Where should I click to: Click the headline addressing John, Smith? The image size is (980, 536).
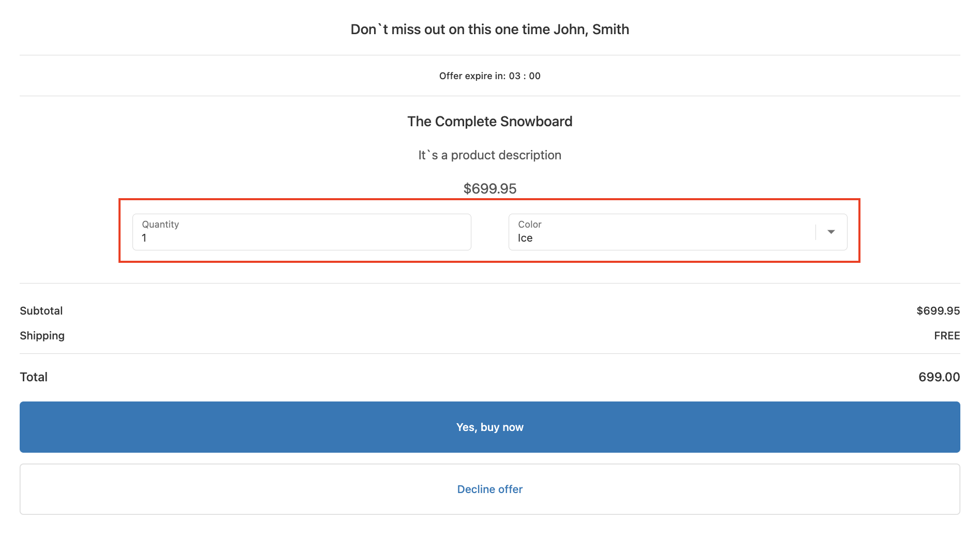tap(489, 29)
